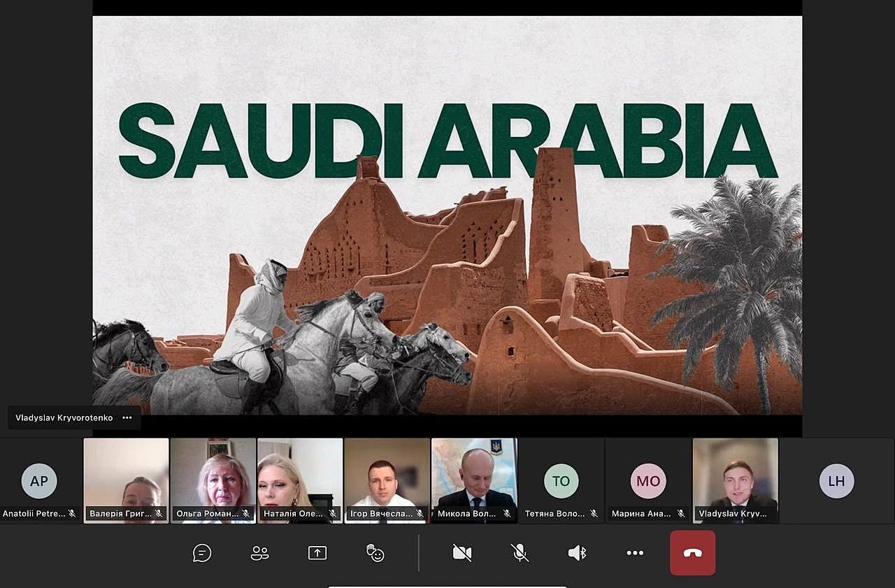Open options next to Vladyslav Kryvorotenko label
The height and width of the screenshot is (588, 895).
coord(127,418)
